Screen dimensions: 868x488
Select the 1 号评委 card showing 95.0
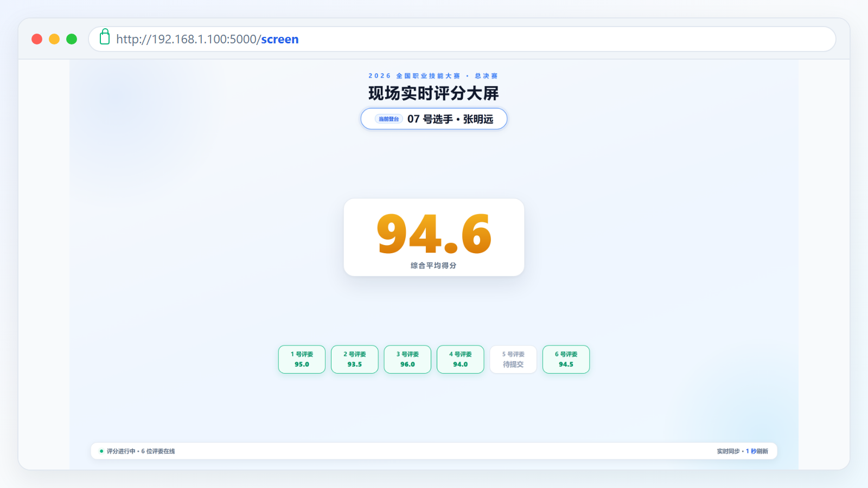pos(302,359)
